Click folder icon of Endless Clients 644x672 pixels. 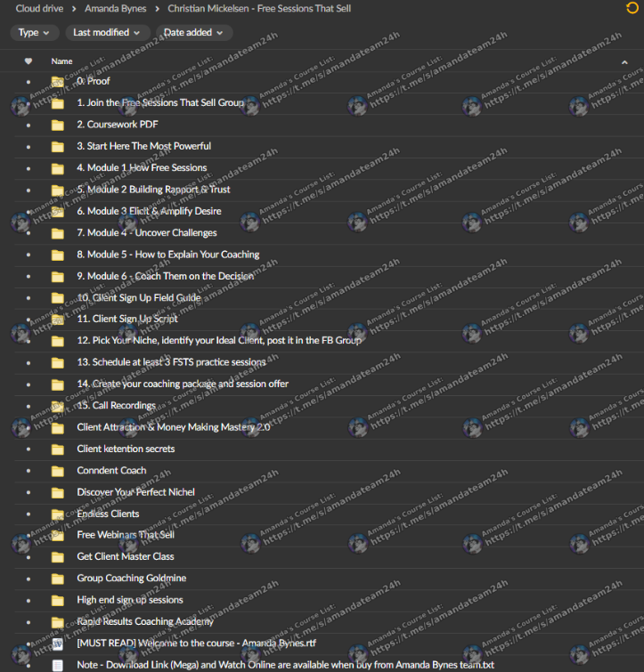coord(58,514)
